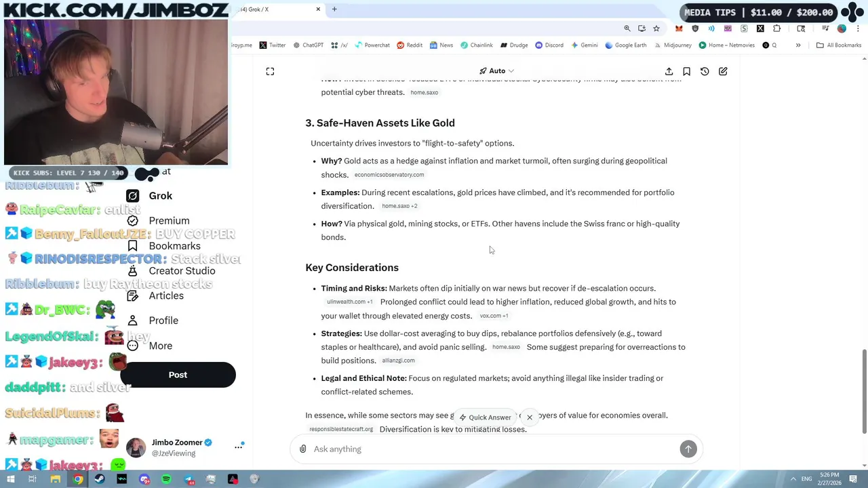This screenshot has height=488, width=868.
Task: Click the focus mode expand icon
Action: [x=270, y=71]
